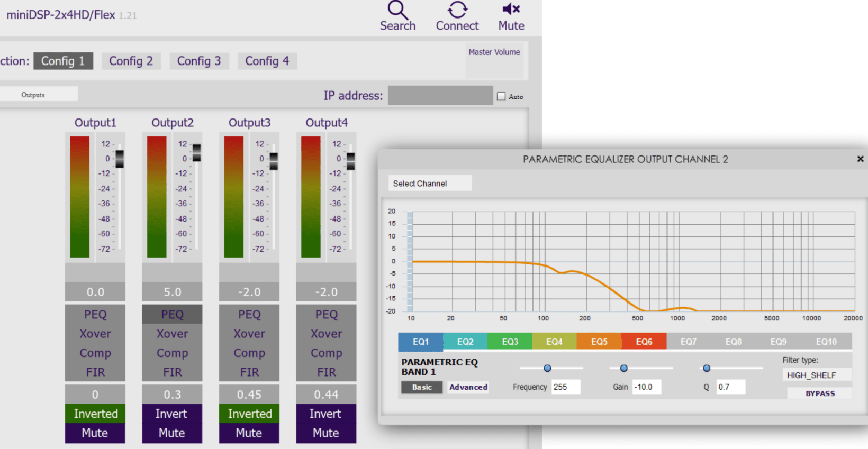Switch to Advanced EQ mode
The height and width of the screenshot is (449, 868).
468,387
